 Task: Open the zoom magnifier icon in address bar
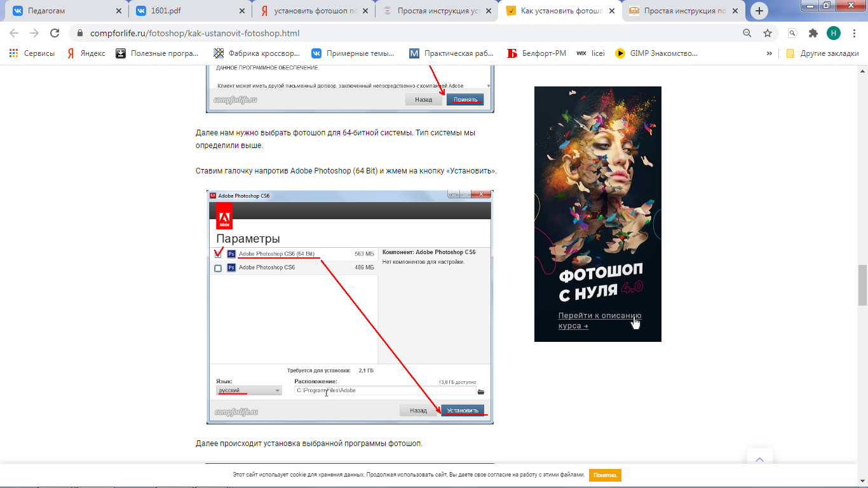[747, 33]
